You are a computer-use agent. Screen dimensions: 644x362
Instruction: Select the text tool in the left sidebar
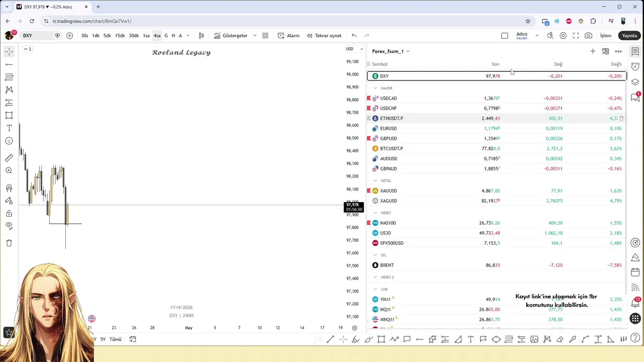tap(9, 128)
